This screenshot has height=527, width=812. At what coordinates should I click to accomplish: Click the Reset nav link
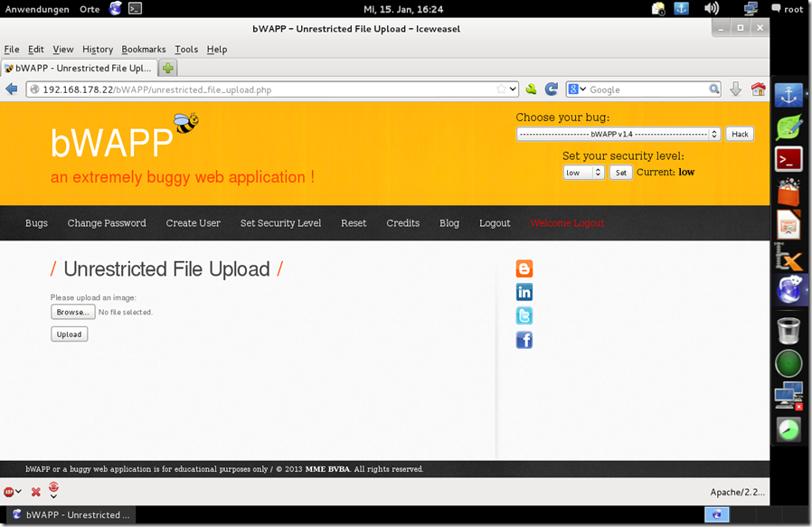click(354, 223)
